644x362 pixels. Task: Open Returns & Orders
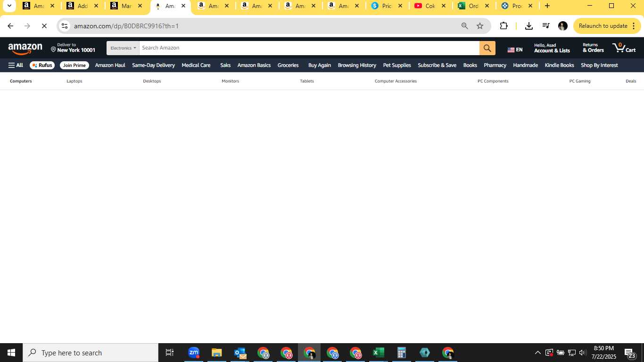[x=593, y=48]
